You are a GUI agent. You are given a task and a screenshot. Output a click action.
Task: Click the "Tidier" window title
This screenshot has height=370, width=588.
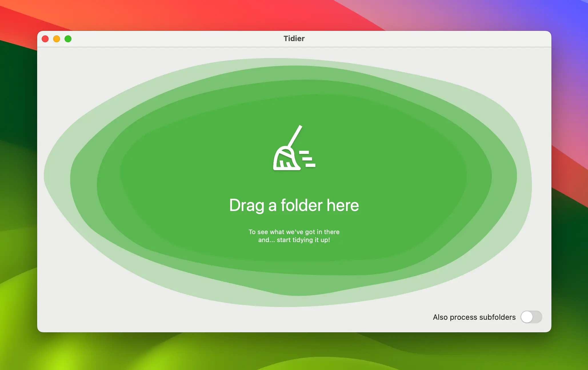tap(294, 39)
